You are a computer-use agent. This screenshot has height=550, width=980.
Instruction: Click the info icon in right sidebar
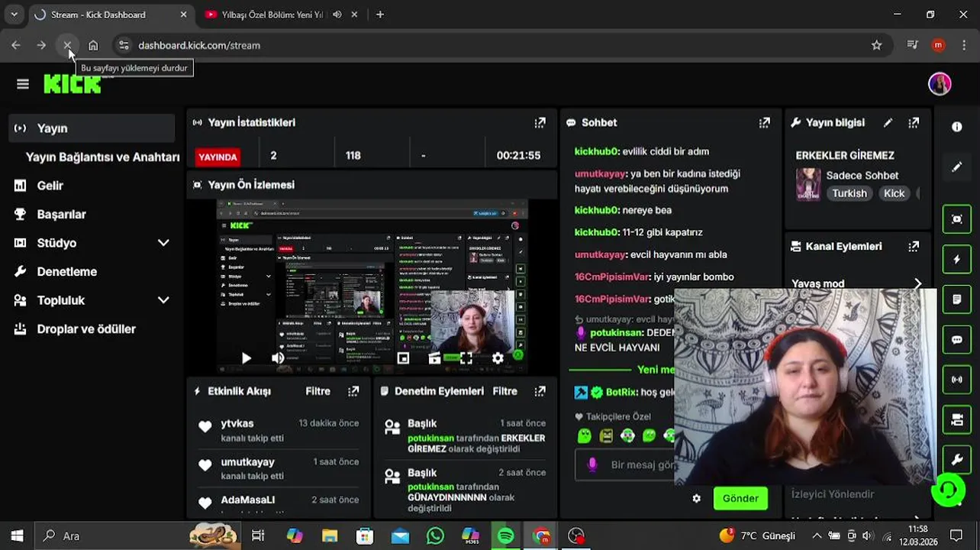point(957,127)
